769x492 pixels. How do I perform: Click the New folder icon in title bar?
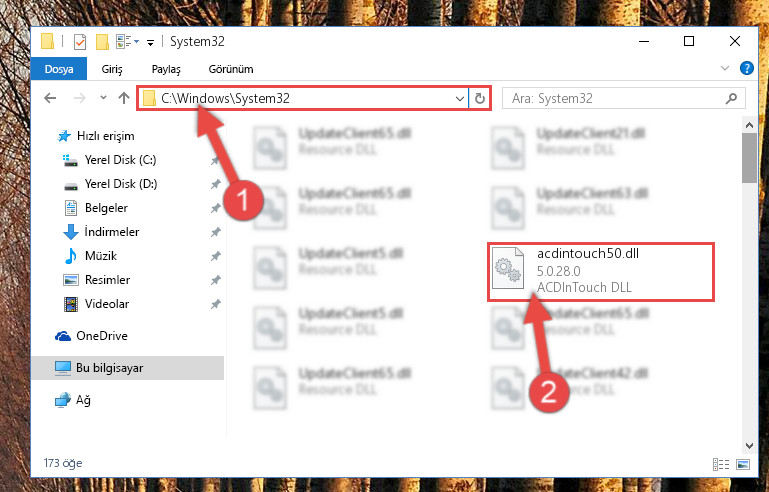[102, 42]
